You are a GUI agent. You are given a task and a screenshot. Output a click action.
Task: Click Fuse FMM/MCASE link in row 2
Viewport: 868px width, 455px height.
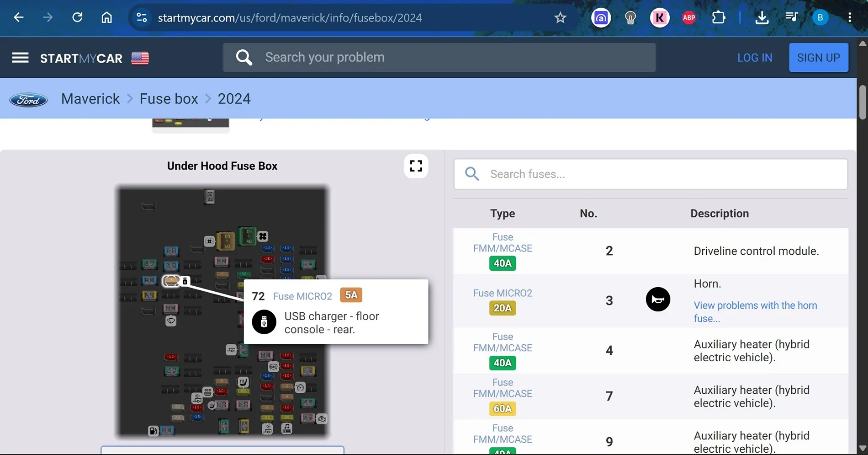503,243
